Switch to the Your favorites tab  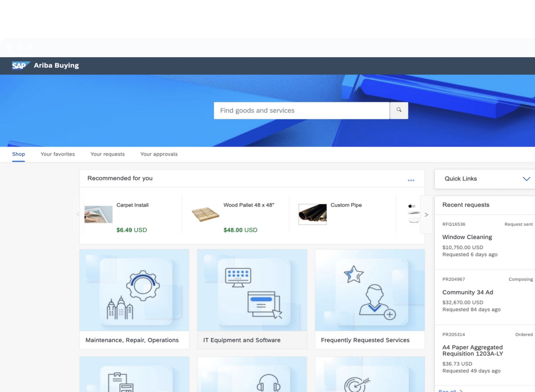click(x=58, y=154)
